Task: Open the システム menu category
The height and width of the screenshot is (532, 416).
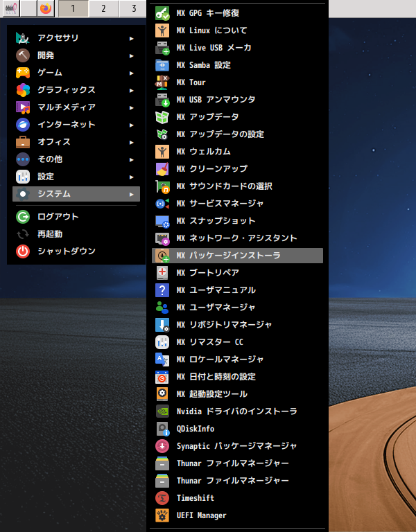Action: point(76,194)
